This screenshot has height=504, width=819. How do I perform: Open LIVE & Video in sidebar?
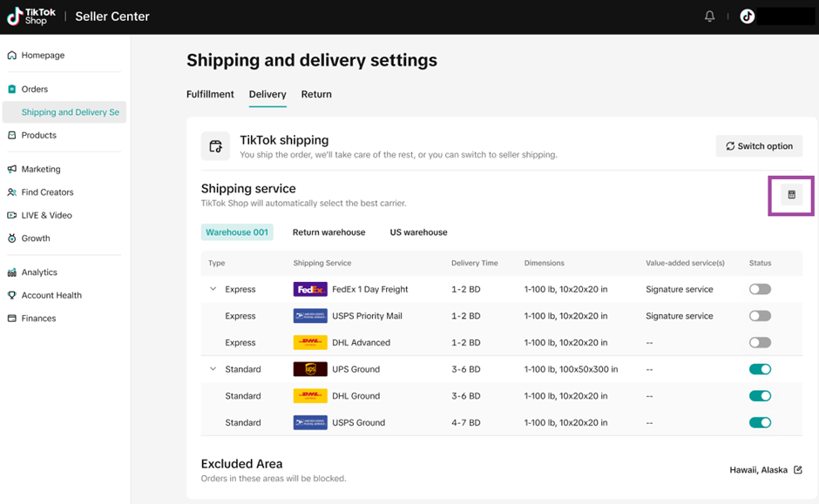click(46, 215)
